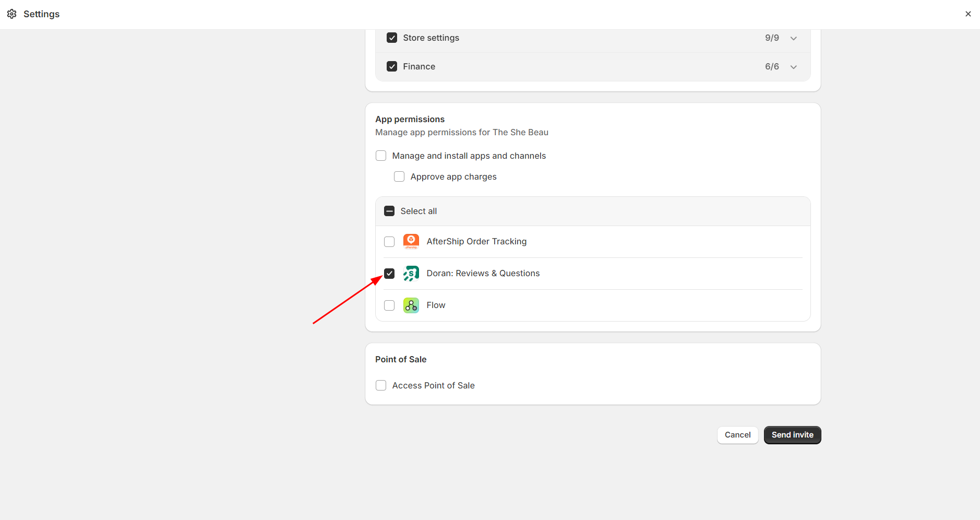Screen dimensions: 980x520
Task: Uncheck the Store settings checkbox
Action: (392, 38)
